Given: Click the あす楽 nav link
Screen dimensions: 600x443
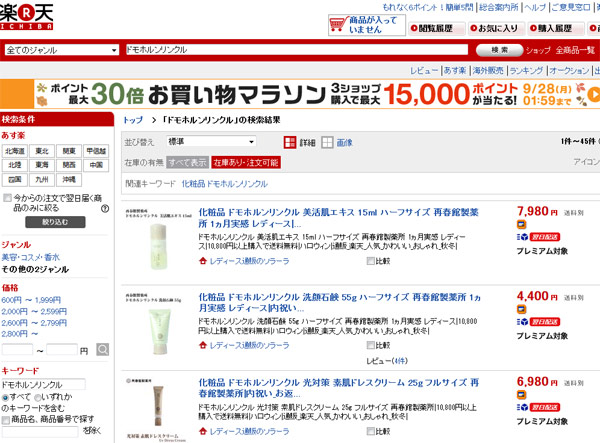Looking at the screenshot, I should 455,71.
